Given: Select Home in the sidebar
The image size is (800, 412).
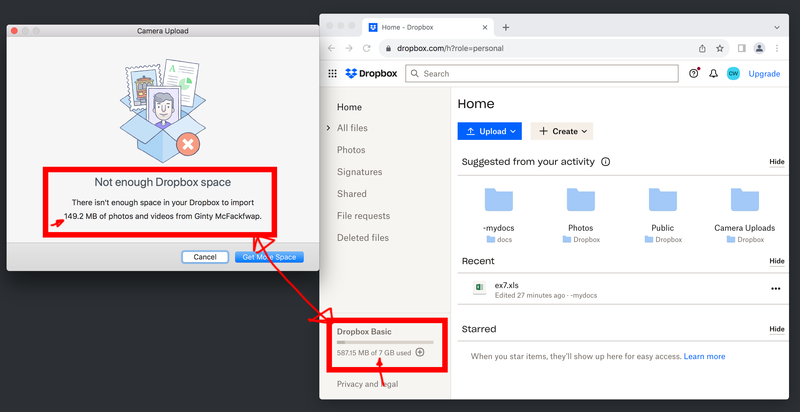Looking at the screenshot, I should [x=349, y=107].
